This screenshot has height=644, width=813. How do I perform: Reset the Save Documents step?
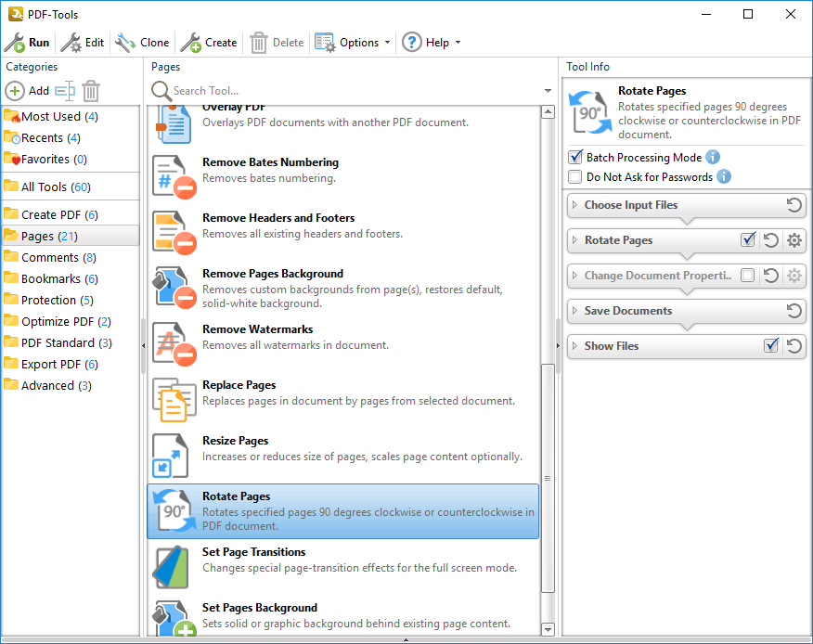(794, 311)
